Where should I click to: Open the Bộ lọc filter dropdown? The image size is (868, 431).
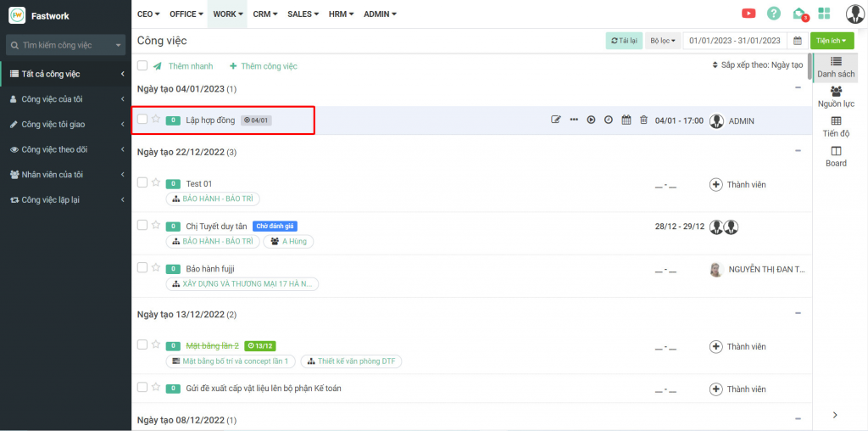[662, 41]
